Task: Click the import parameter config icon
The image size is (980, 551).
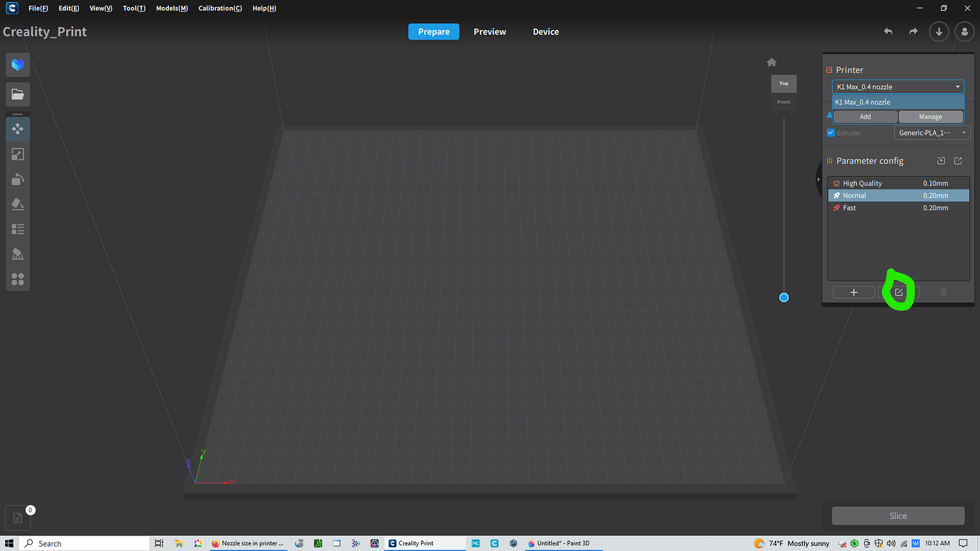Action: [x=941, y=161]
